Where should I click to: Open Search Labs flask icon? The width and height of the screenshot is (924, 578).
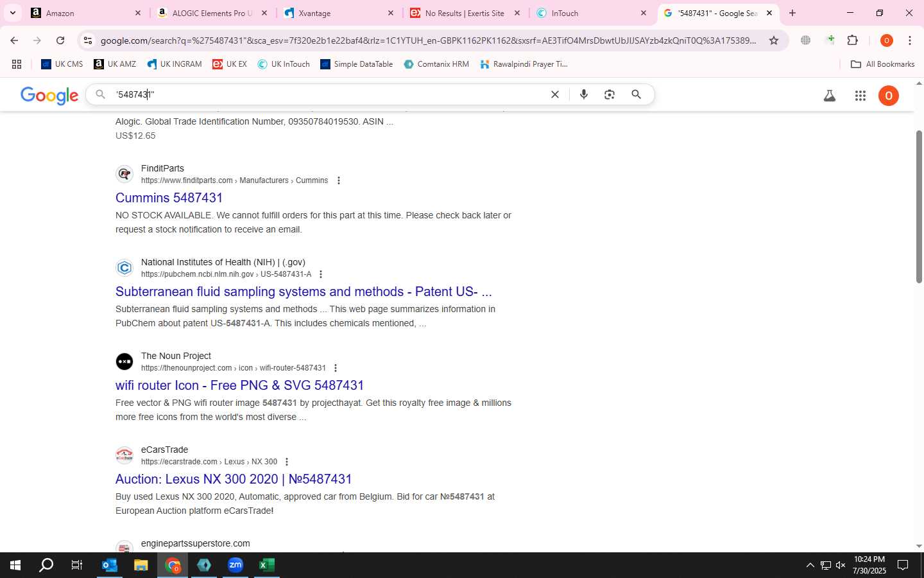pos(830,96)
